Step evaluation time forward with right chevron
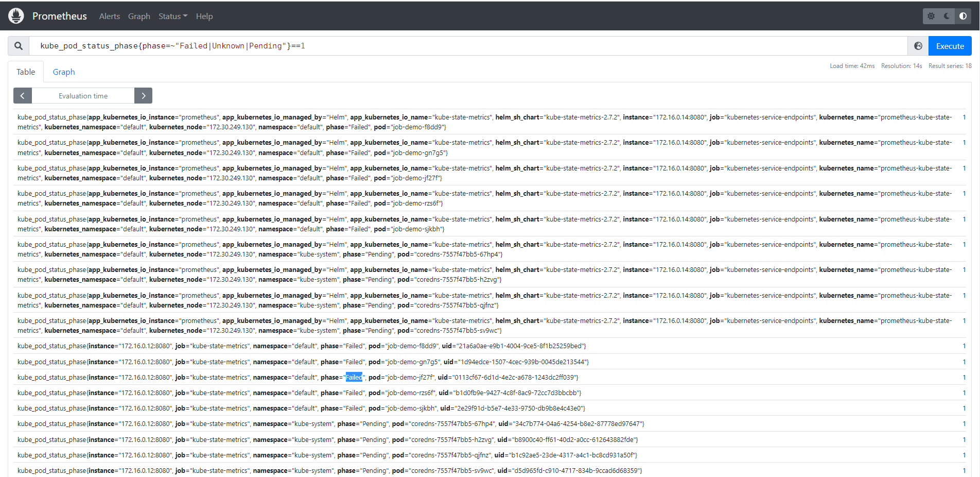Screen dimensions: 980x477 143,96
